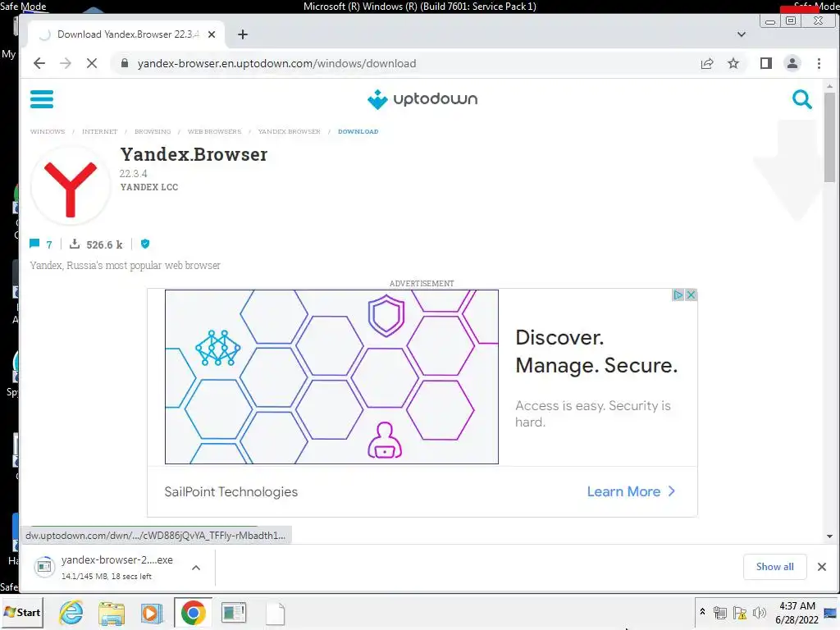
Task: Click the scrollbar up arrow
Action: 829,86
